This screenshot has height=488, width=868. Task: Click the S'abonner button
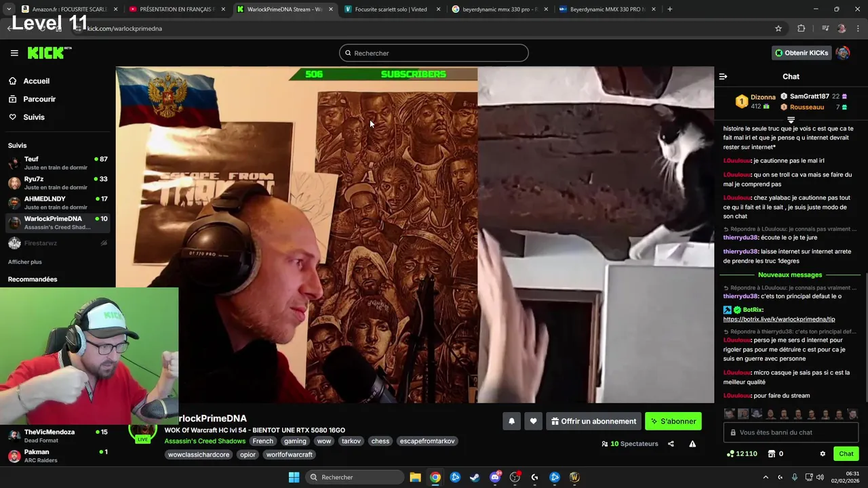pos(673,422)
